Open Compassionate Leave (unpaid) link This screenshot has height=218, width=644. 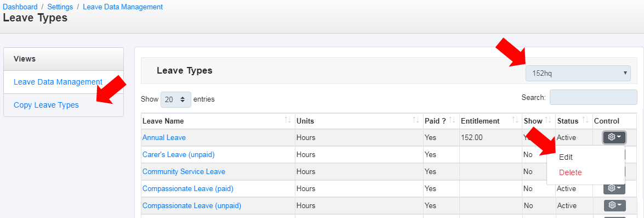pos(191,205)
